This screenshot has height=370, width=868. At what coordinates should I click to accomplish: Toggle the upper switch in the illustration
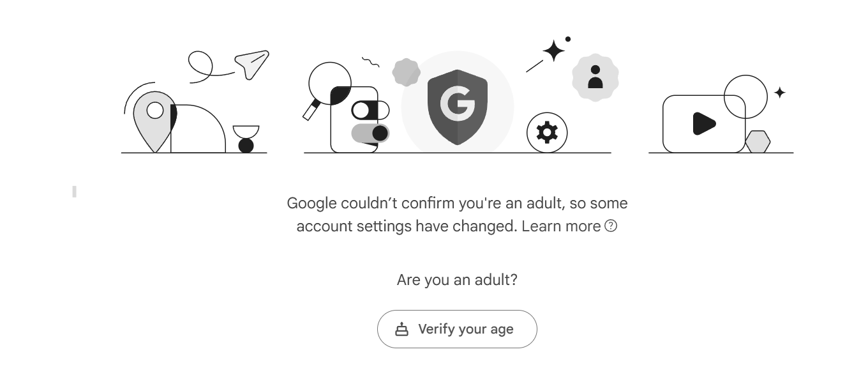click(x=370, y=110)
